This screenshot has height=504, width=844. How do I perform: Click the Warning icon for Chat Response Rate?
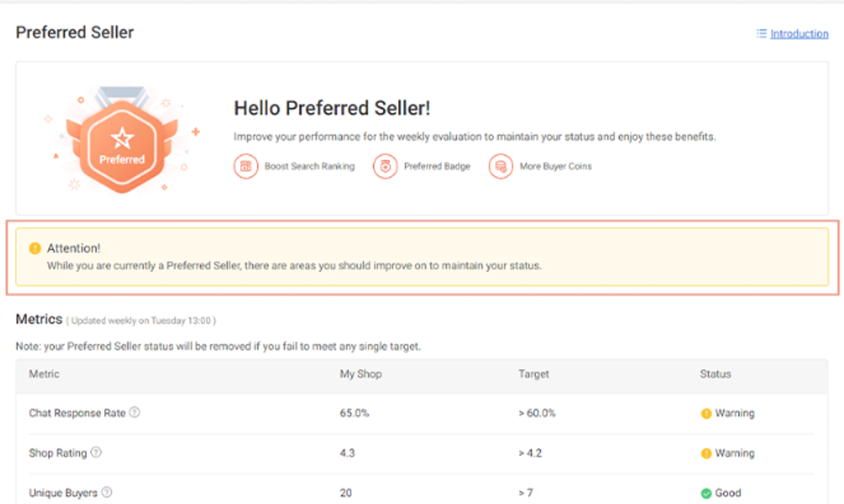tap(706, 413)
